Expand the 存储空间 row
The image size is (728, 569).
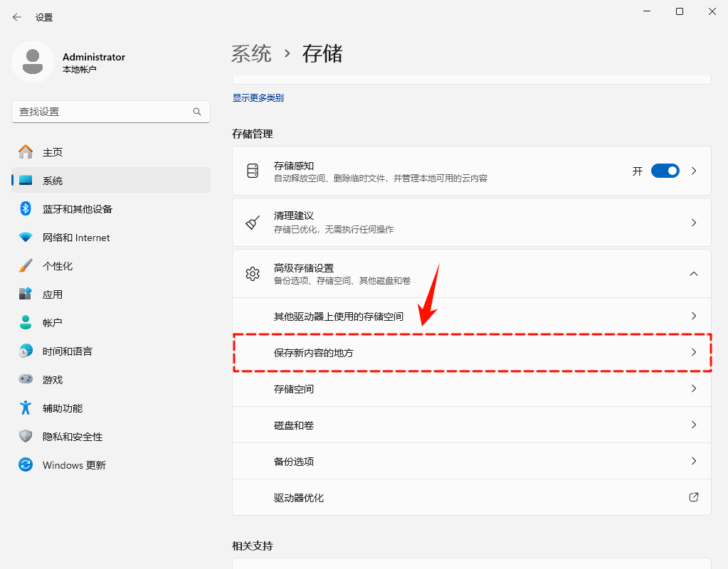(471, 388)
